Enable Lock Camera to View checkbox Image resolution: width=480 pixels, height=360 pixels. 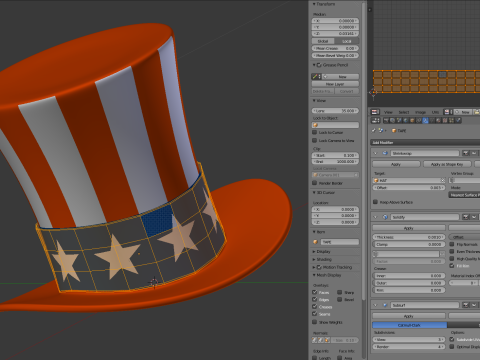click(x=314, y=140)
